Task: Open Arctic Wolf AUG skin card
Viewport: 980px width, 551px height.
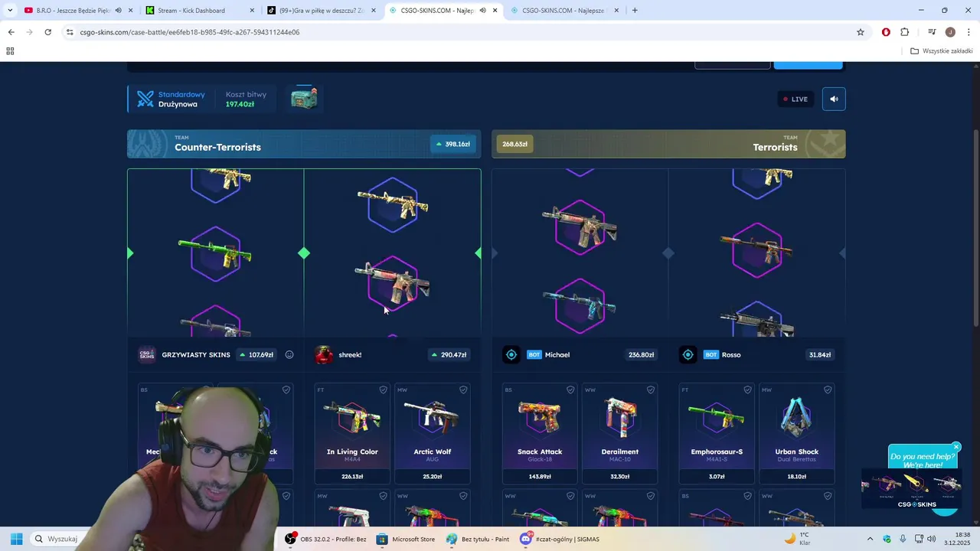Action: (433, 434)
